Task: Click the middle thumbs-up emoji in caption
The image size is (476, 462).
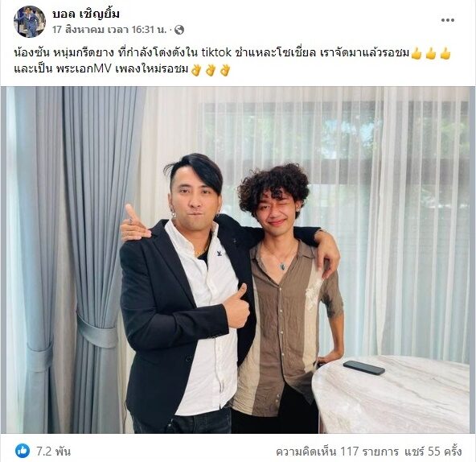Action: [x=431, y=53]
